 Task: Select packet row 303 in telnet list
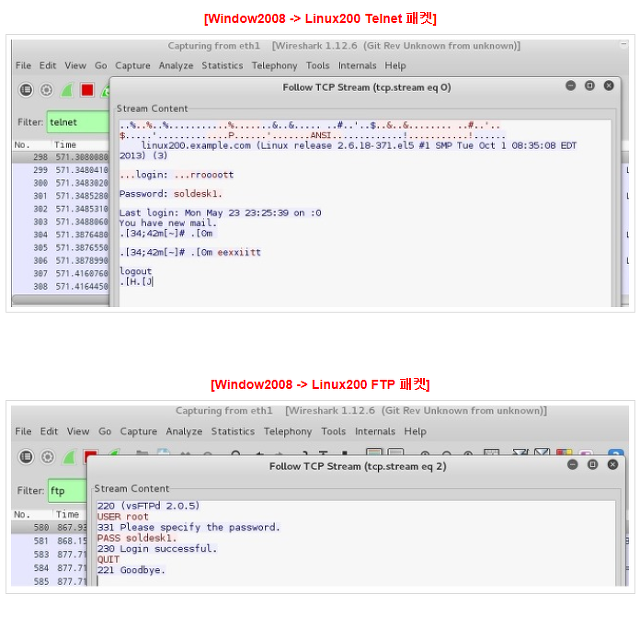(x=61, y=222)
